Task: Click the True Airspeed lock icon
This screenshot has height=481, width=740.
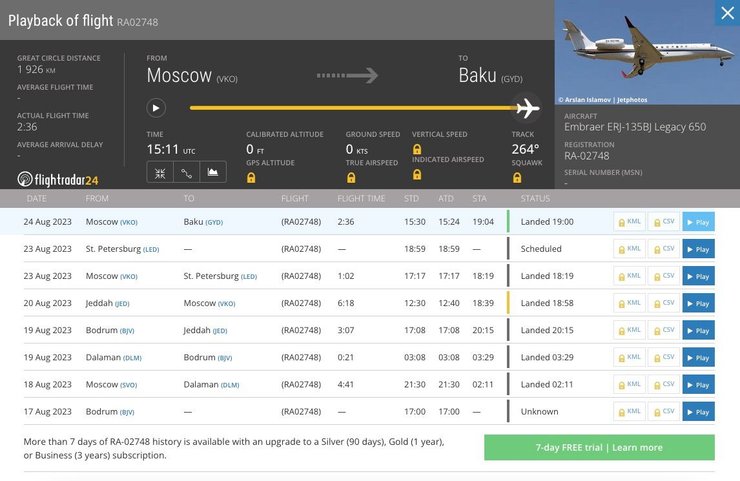Action: [x=351, y=178]
